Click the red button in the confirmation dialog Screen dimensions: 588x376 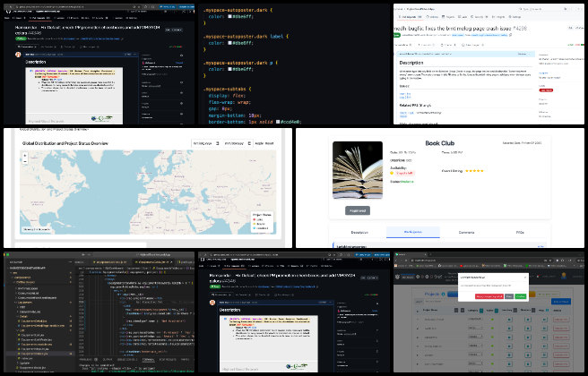pyautogui.click(x=489, y=296)
